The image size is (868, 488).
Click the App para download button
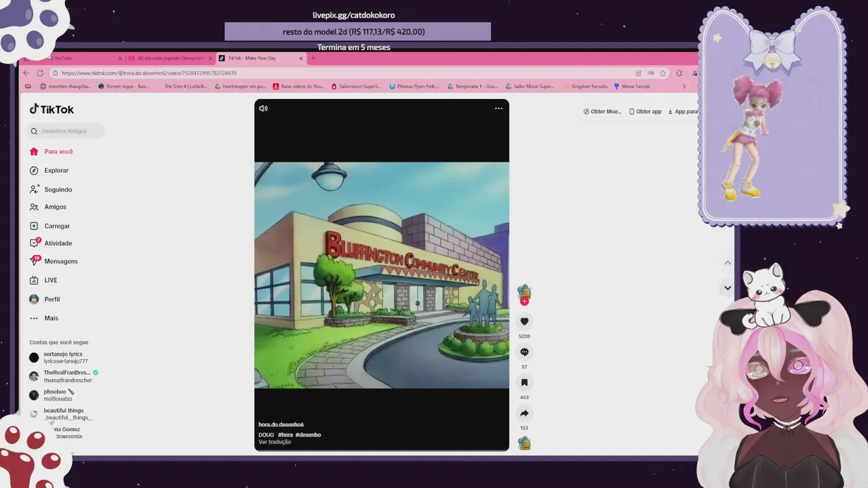pos(683,112)
